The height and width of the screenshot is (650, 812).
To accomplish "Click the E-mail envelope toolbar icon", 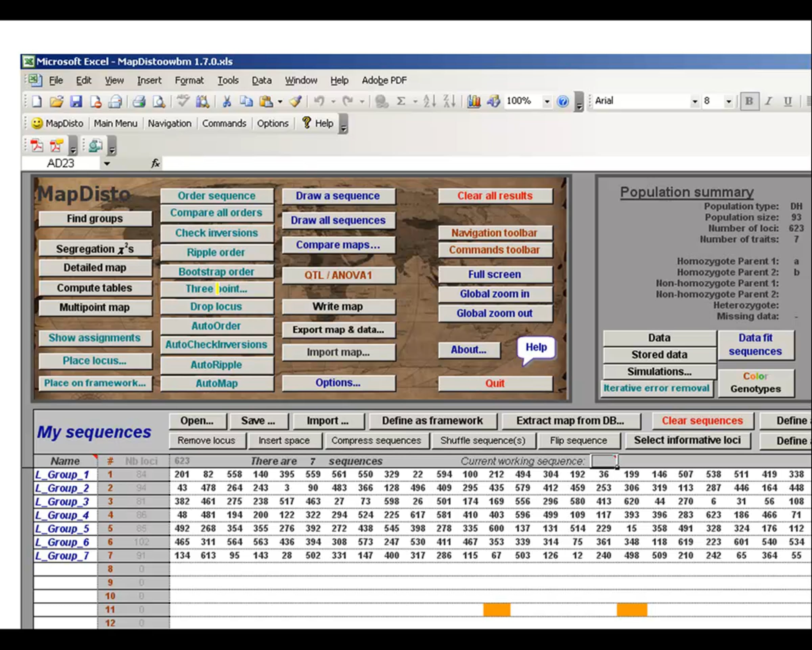I will 115,101.
